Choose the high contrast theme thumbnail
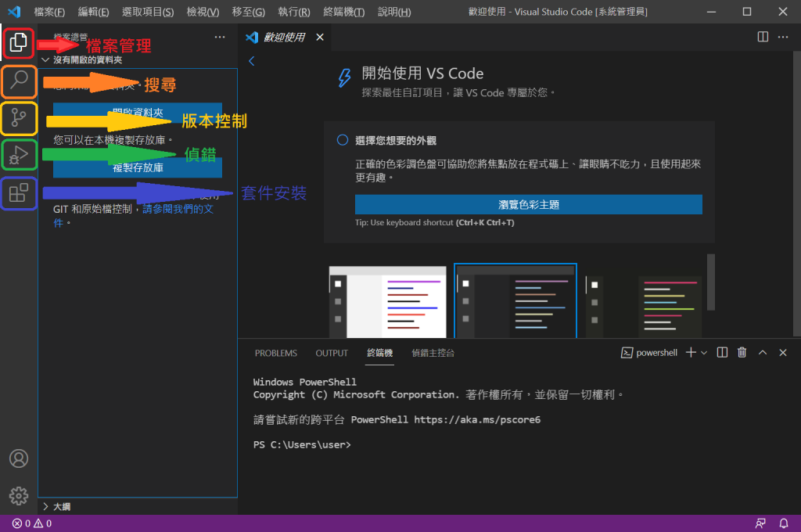The image size is (801, 532). [x=644, y=306]
